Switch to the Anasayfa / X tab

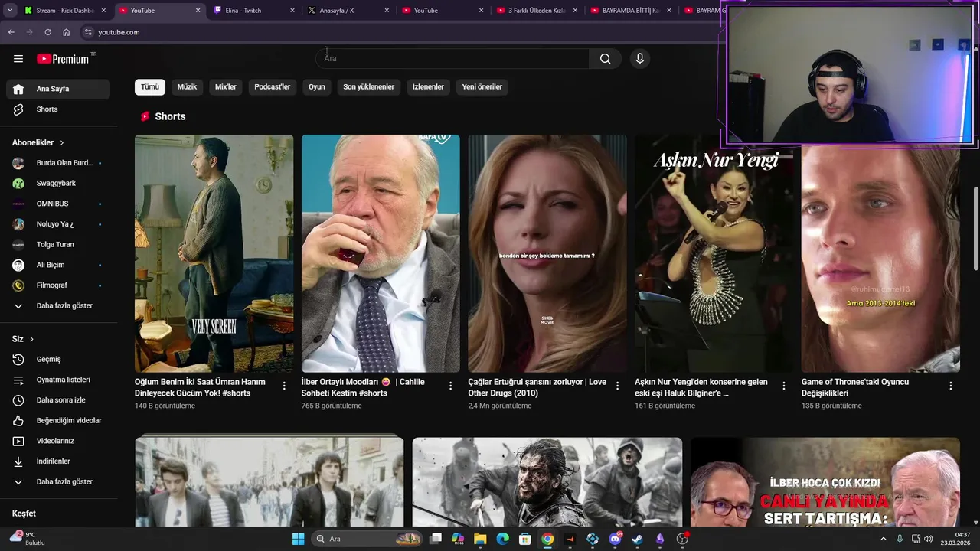[348, 11]
